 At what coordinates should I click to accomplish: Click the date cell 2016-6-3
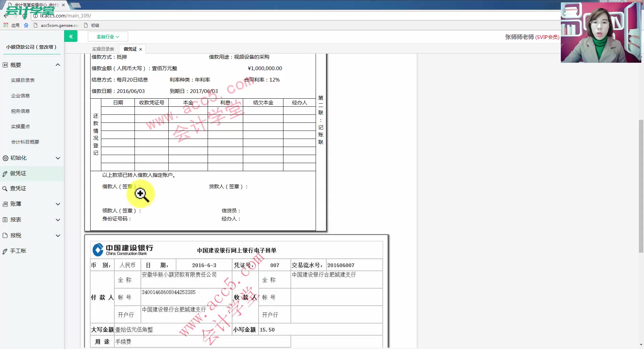(x=204, y=265)
